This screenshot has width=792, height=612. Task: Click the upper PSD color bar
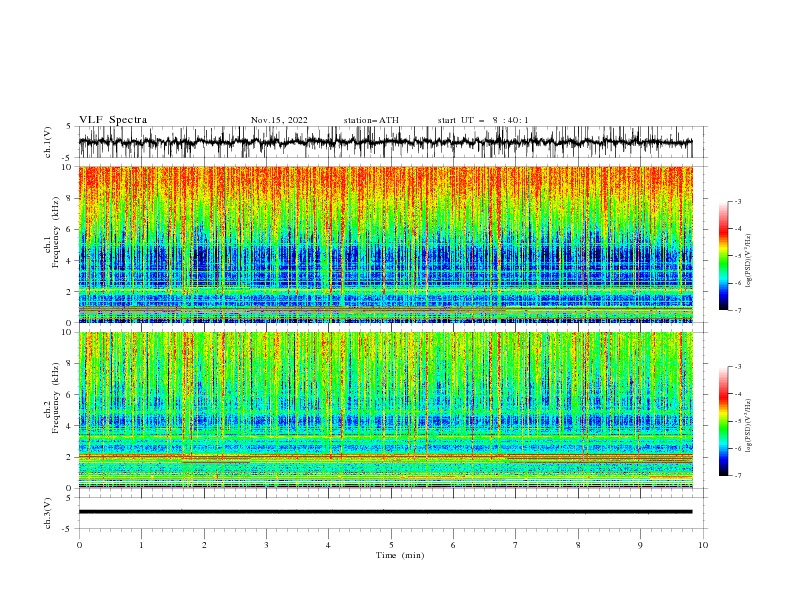(x=723, y=256)
